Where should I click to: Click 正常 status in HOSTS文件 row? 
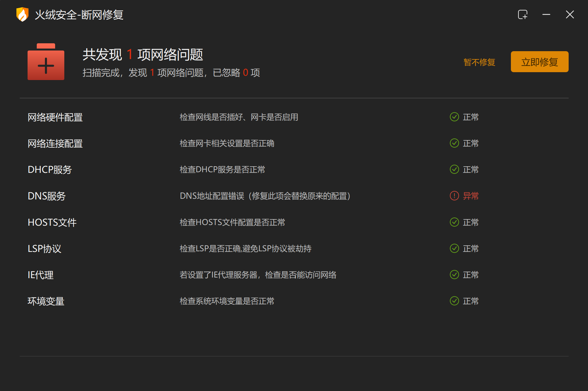click(471, 222)
